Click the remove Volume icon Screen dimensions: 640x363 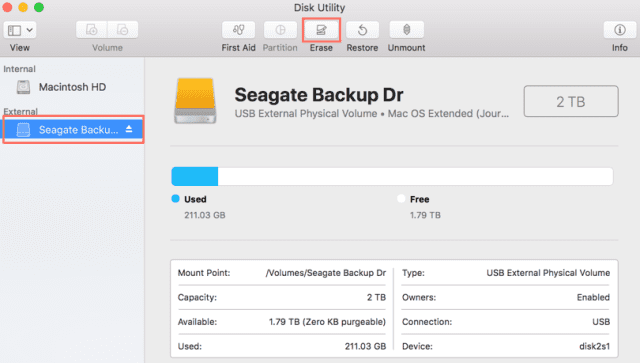click(122, 30)
